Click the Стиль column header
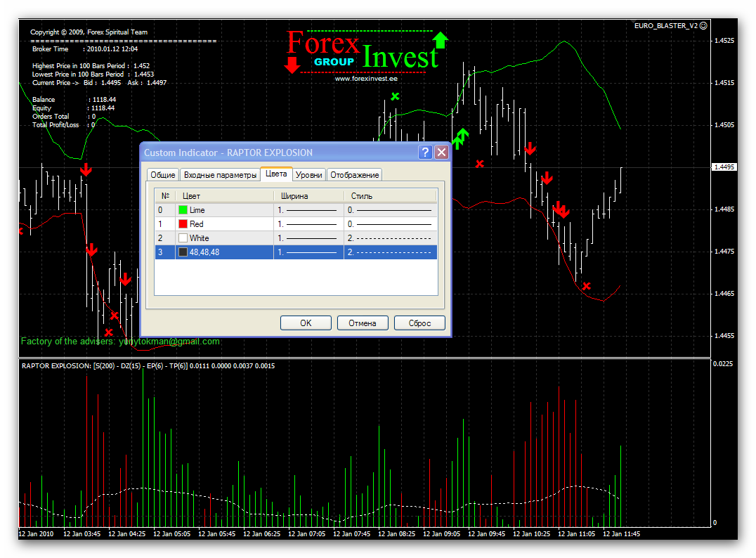756x558 pixels. tap(390, 196)
